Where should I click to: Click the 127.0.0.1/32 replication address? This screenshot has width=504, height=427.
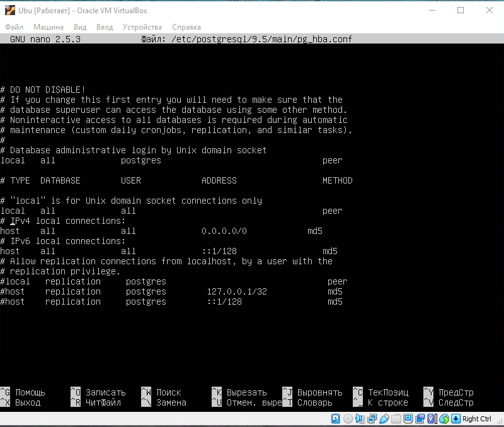237,291
